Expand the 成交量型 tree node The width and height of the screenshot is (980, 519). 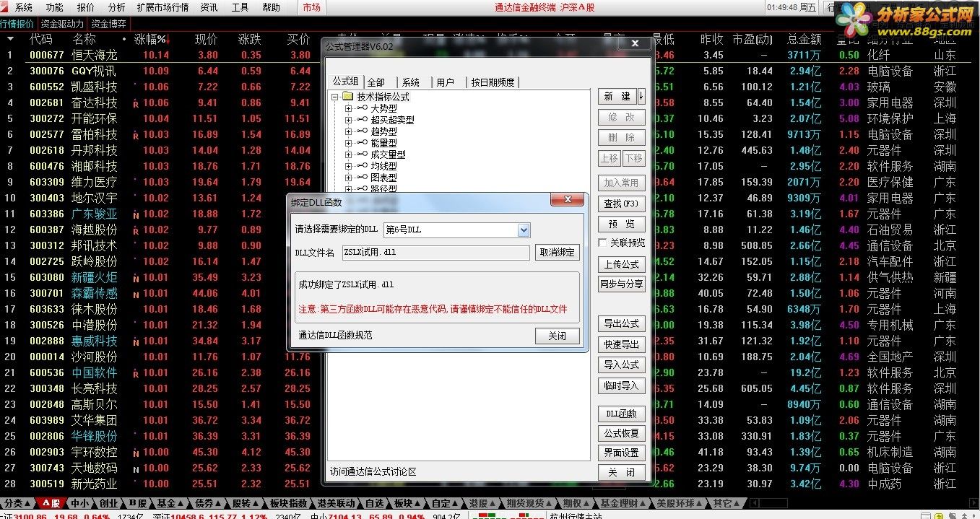[x=349, y=154]
